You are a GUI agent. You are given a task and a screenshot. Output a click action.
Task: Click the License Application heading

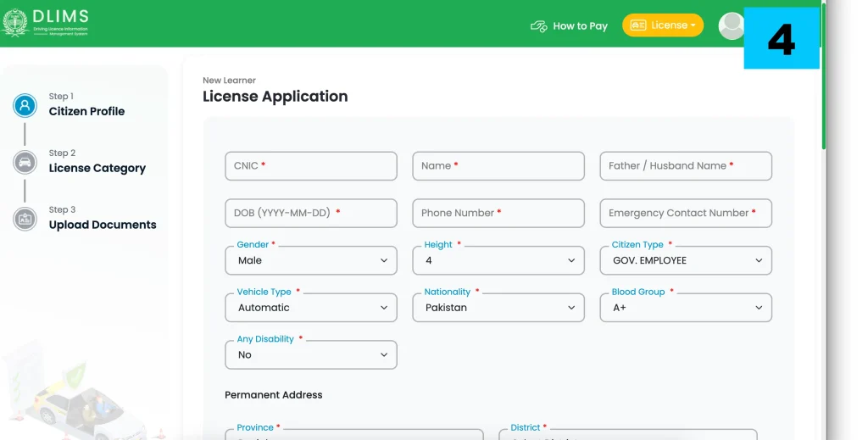point(275,97)
